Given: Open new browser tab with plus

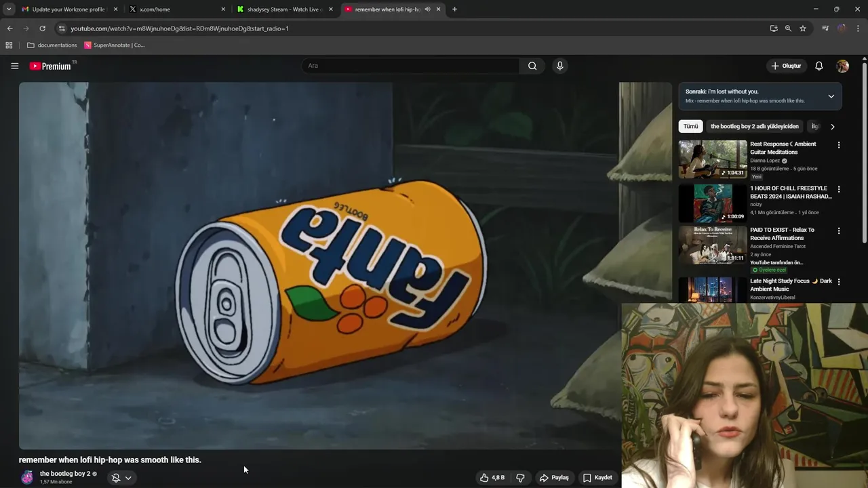Looking at the screenshot, I should tap(454, 9).
